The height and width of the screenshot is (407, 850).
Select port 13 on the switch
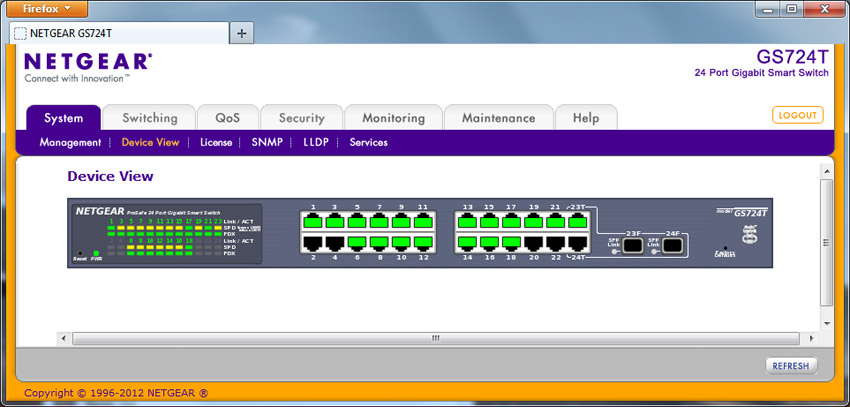[467, 221]
